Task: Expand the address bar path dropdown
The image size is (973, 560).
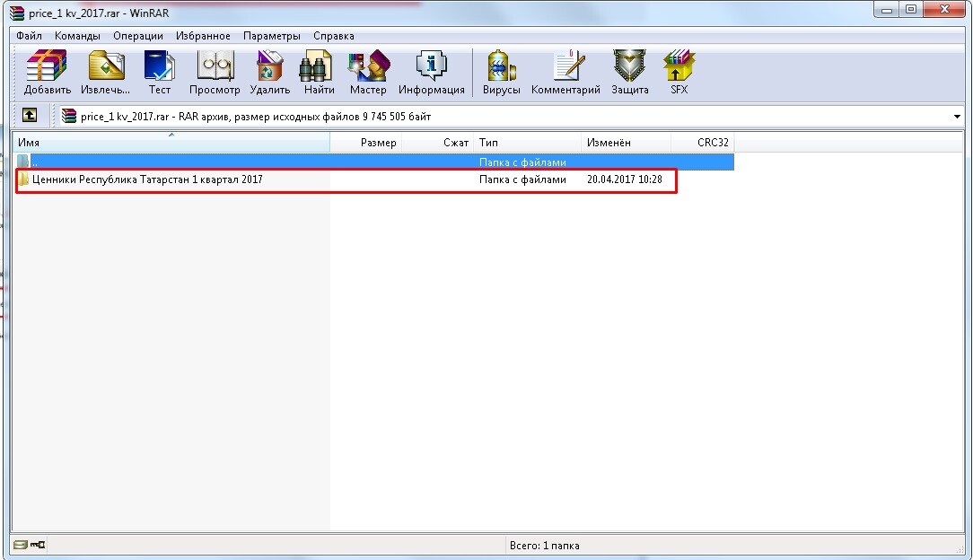Action: [957, 117]
